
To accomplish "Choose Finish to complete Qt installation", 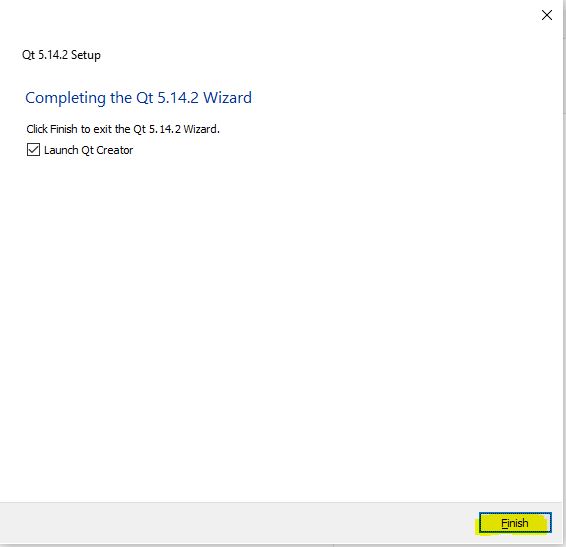I will pos(515,522).
